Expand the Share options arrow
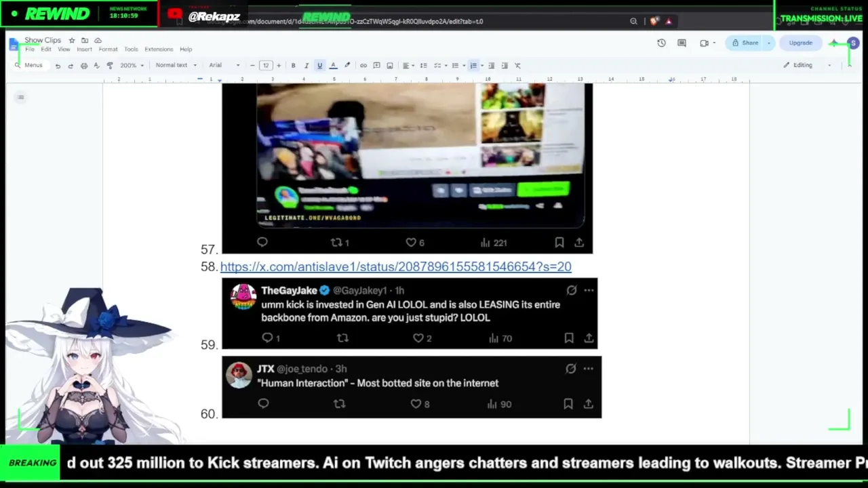Image resolution: width=868 pixels, height=488 pixels. click(768, 43)
